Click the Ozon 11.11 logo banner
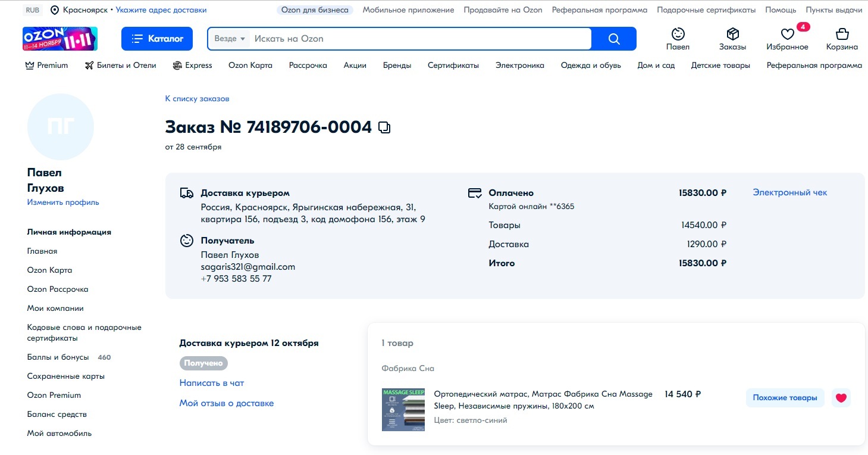868x455 pixels. point(60,39)
